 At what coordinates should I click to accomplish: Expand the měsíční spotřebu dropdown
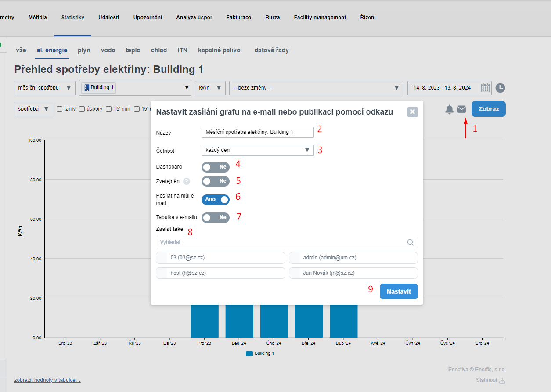(44, 88)
